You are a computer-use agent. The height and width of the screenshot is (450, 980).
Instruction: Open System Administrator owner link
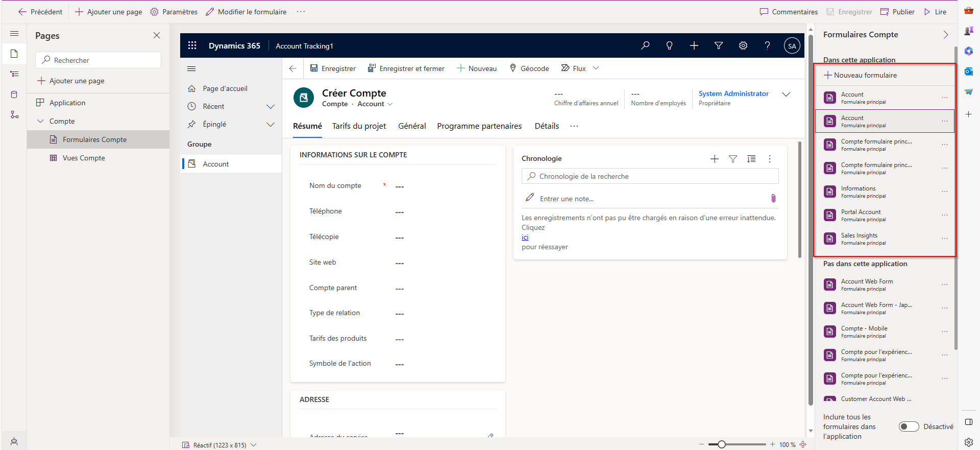[x=733, y=93]
